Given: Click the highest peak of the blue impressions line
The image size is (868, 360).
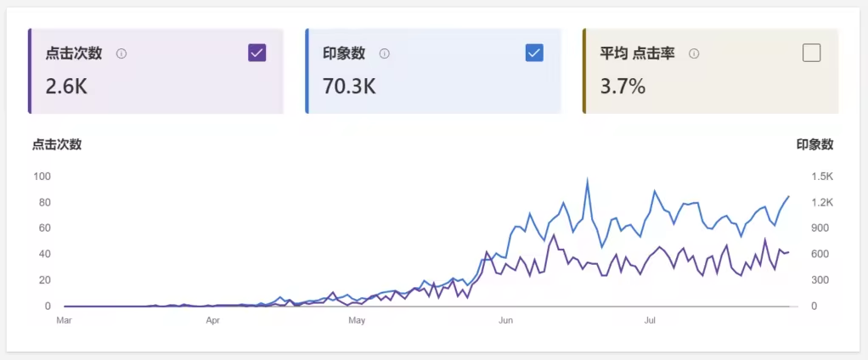Looking at the screenshot, I should (588, 179).
